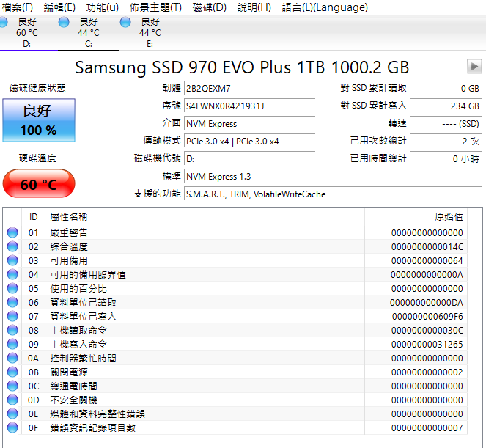Switch to the C: drive tab

89,32
